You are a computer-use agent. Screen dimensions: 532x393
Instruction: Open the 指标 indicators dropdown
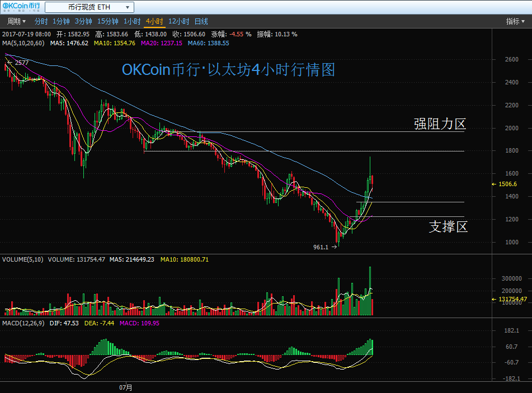click(515, 21)
